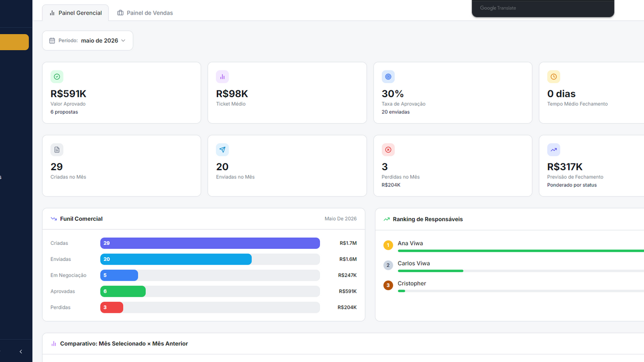Click the Funil Comercial trend-down icon
Image resolution: width=644 pixels, height=362 pixels.
pyautogui.click(x=54, y=219)
